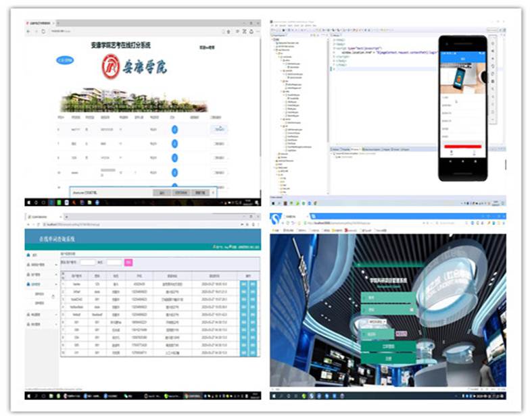Image resolution: width=532 pixels, height=420 pixels.
Task: Tap the phone emulator's home navigation button
Action: [x=462, y=174]
